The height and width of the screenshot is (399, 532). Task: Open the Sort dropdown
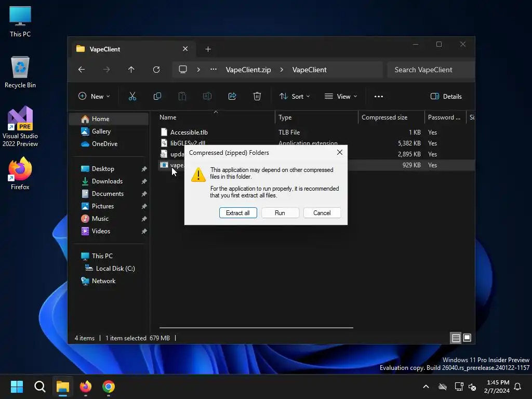295,96
